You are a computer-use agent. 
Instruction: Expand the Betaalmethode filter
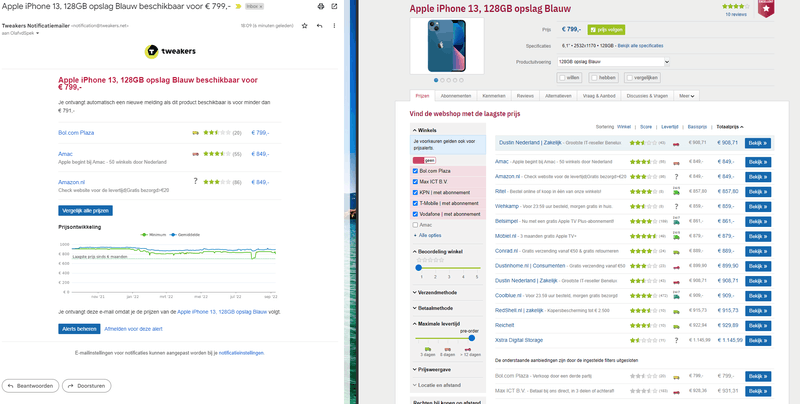pos(433,308)
